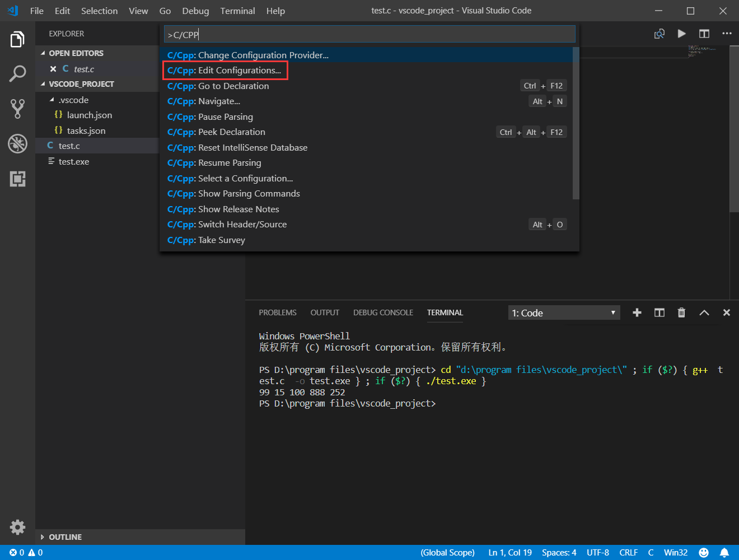Image resolution: width=739 pixels, height=560 pixels.
Task: Close test.c in Open Editors
Action: pos(53,69)
